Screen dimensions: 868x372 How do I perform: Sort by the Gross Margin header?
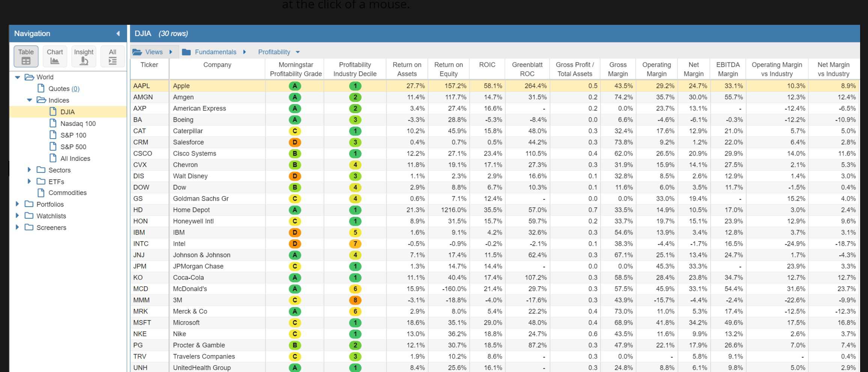pyautogui.click(x=618, y=69)
